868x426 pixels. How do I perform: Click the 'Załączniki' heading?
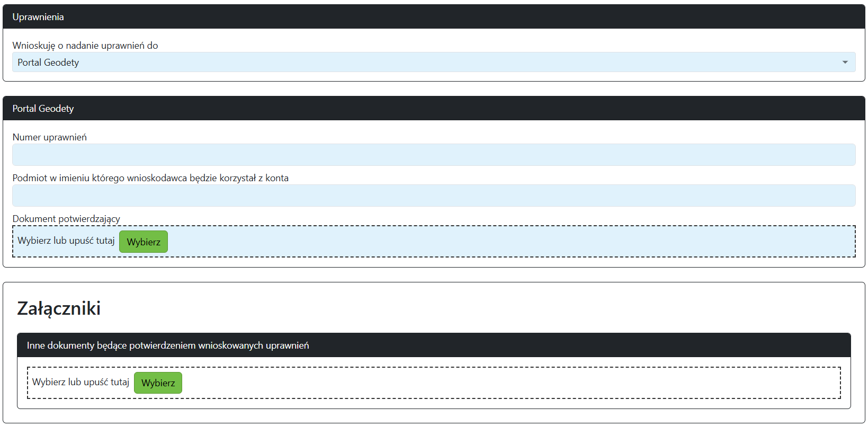click(59, 308)
